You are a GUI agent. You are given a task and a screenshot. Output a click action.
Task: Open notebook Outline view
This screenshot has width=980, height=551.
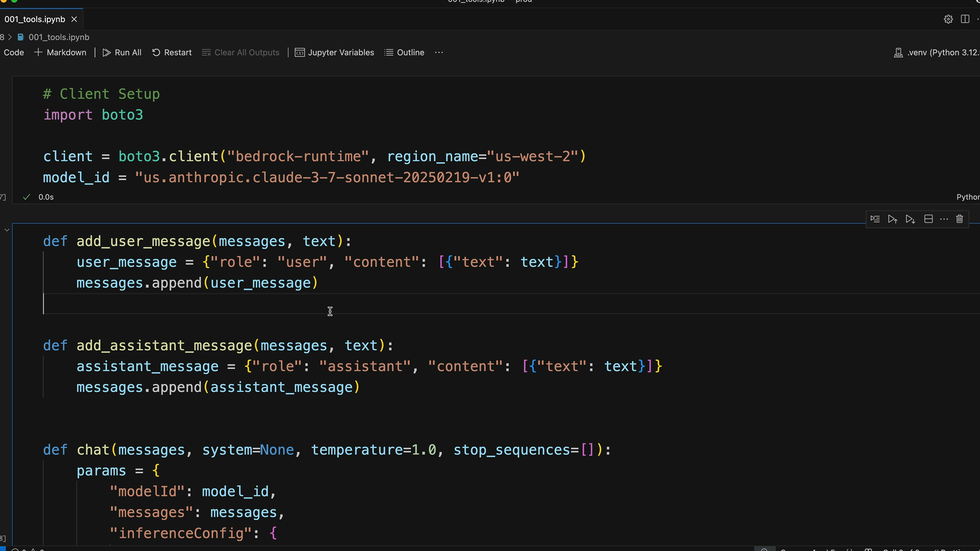tap(404, 53)
